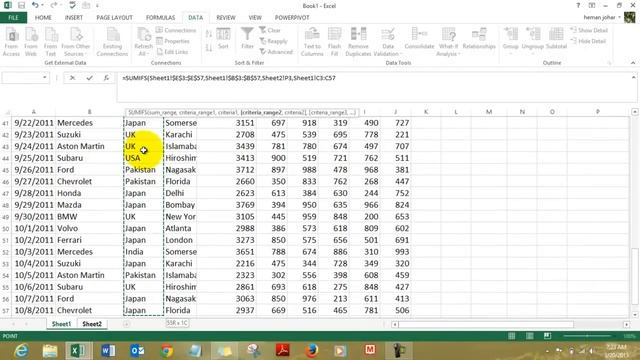
Task: Click Undo in quick access toolbar
Action: click(x=35, y=5)
